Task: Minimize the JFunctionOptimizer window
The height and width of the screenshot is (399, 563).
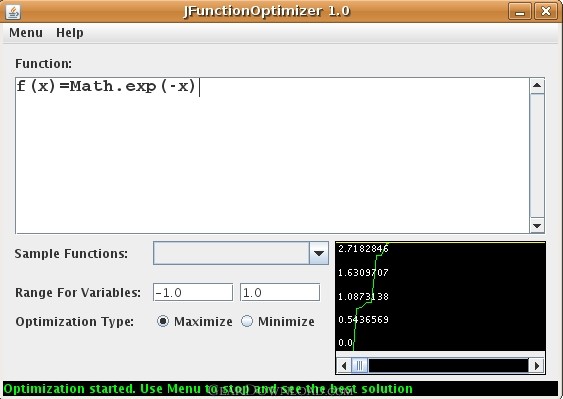Action: [520, 11]
